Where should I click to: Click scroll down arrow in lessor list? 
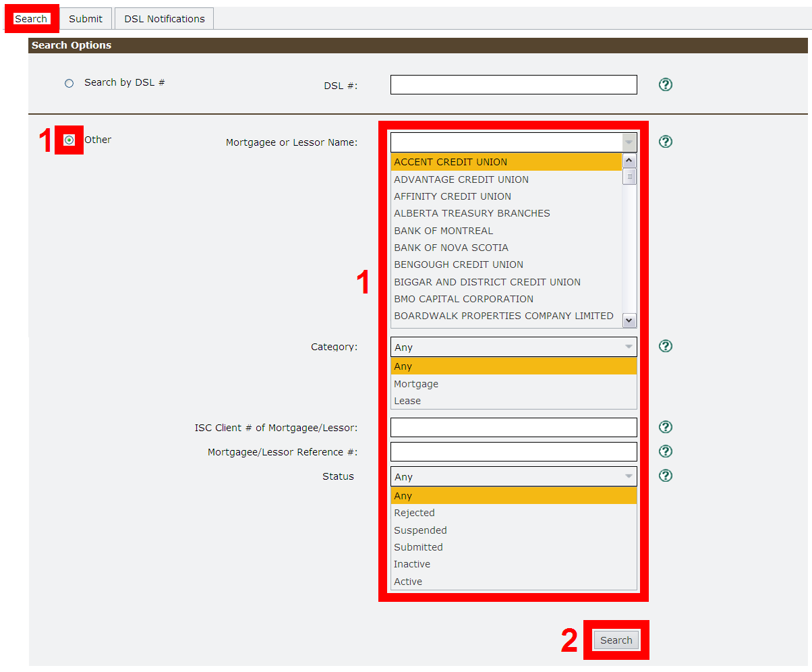click(629, 321)
